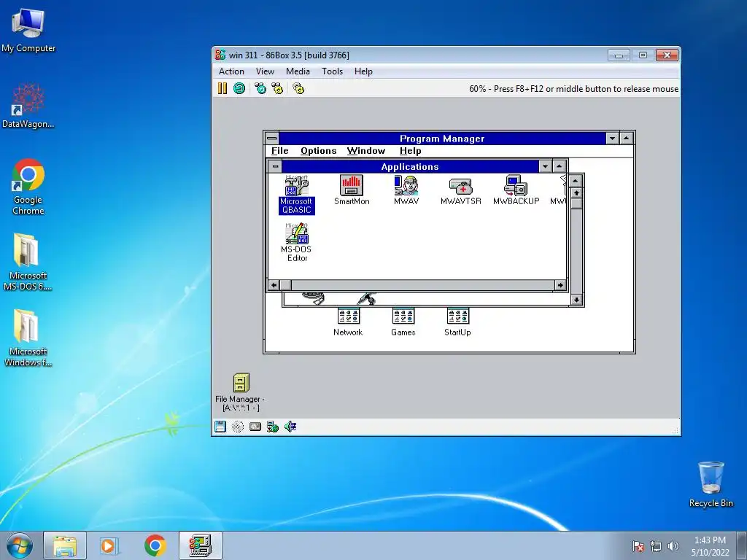Open the Windows Start button

click(19, 545)
